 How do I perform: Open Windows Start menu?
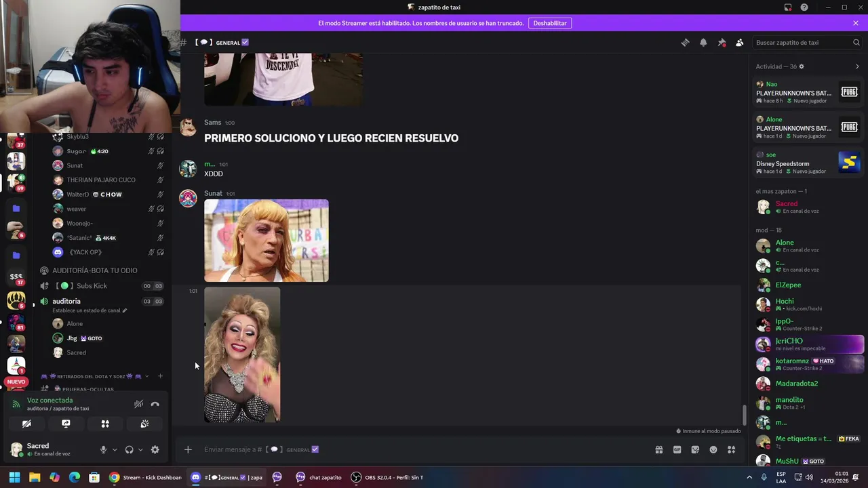click(14, 477)
